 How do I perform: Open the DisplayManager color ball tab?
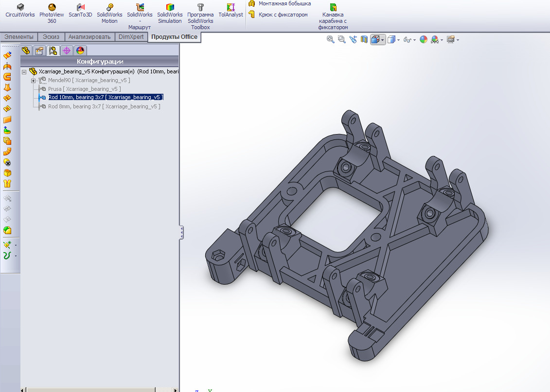click(80, 51)
